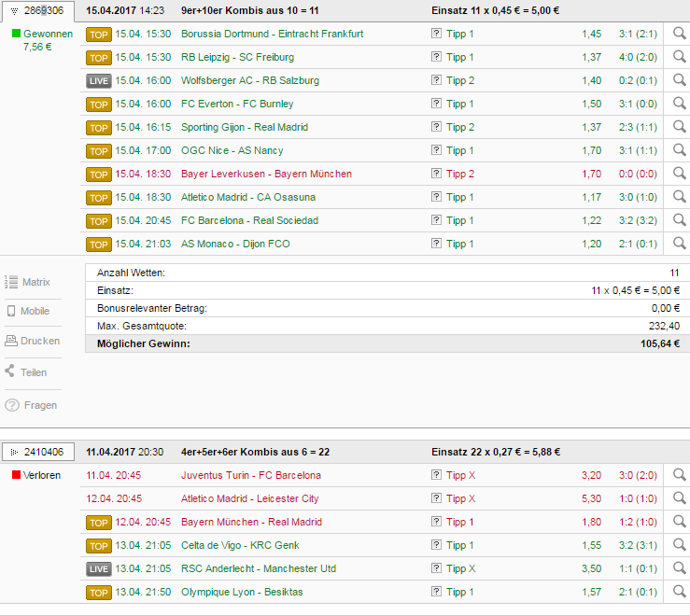The width and height of the screenshot is (690, 616).
Task: Click magnifier for Wolfsberger AC - RB Salzburg
Action: [680, 80]
